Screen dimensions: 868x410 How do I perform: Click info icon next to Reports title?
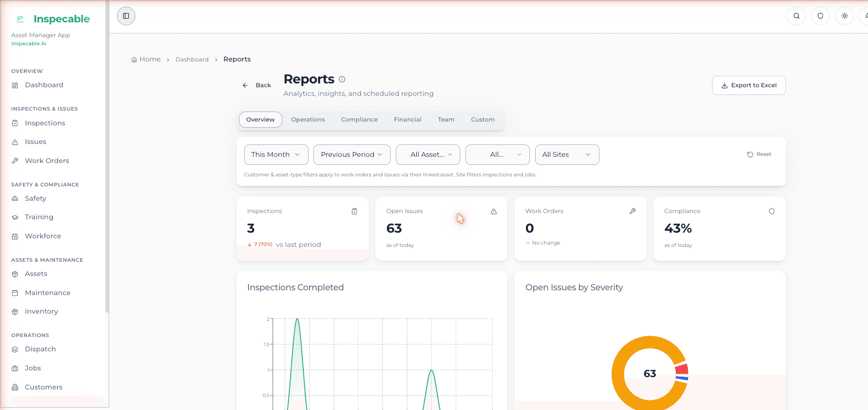tap(342, 79)
